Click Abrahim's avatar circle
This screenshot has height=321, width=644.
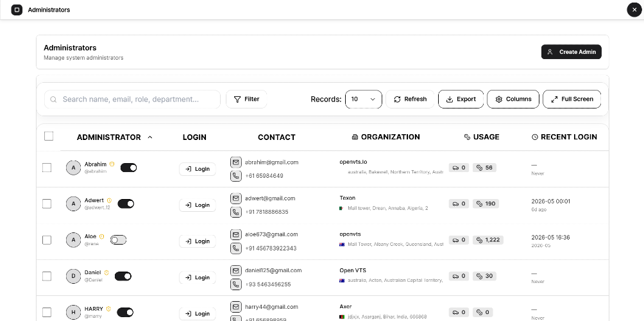(74, 168)
